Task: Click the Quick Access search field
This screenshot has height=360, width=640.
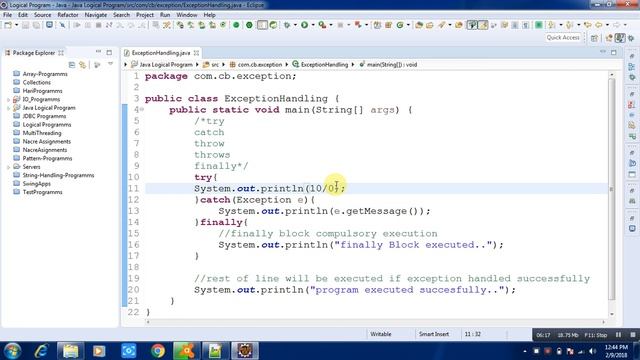Action: coord(563,38)
